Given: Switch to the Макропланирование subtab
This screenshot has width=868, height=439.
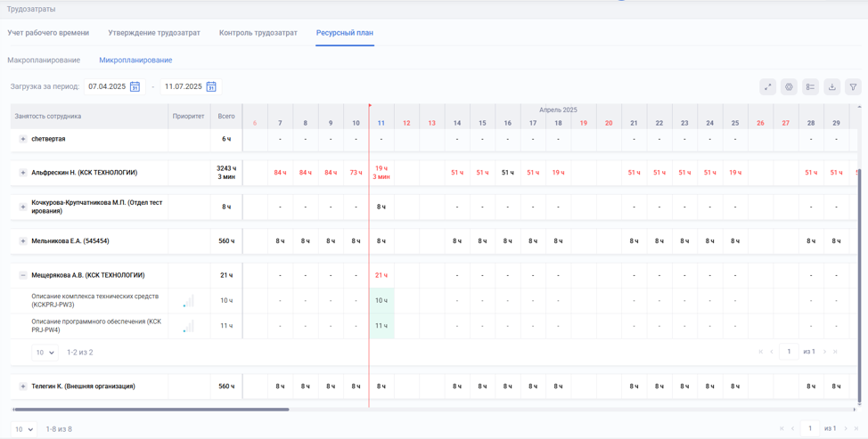Looking at the screenshot, I should (x=44, y=61).
